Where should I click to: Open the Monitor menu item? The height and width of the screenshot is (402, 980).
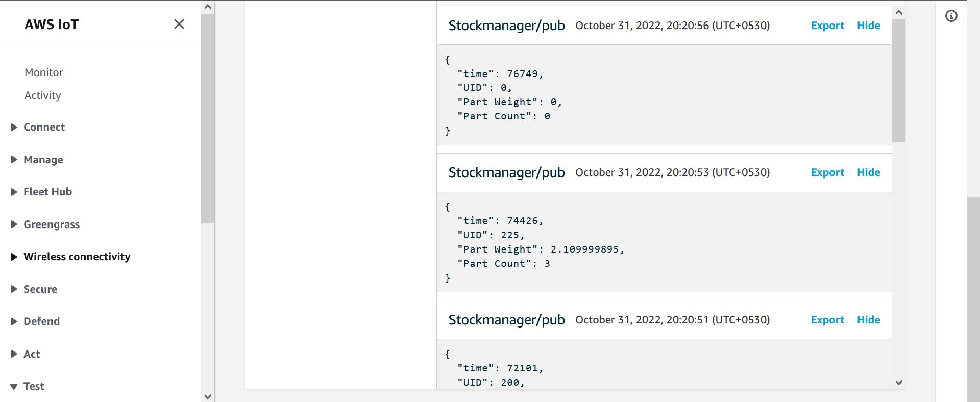[44, 72]
